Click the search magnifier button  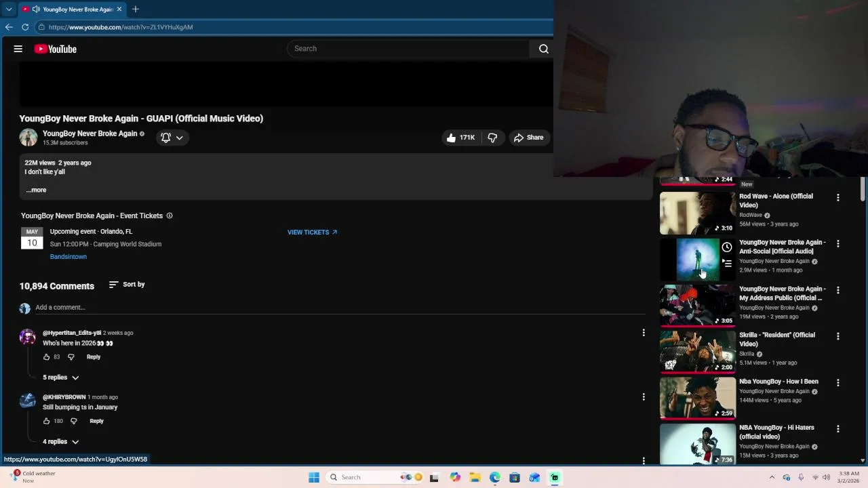coord(543,49)
